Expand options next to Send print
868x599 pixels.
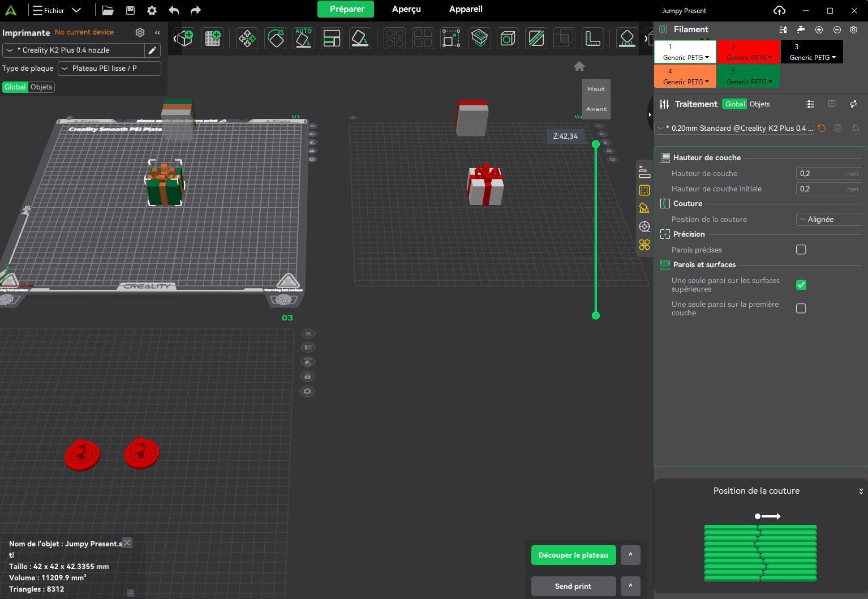[x=630, y=586]
